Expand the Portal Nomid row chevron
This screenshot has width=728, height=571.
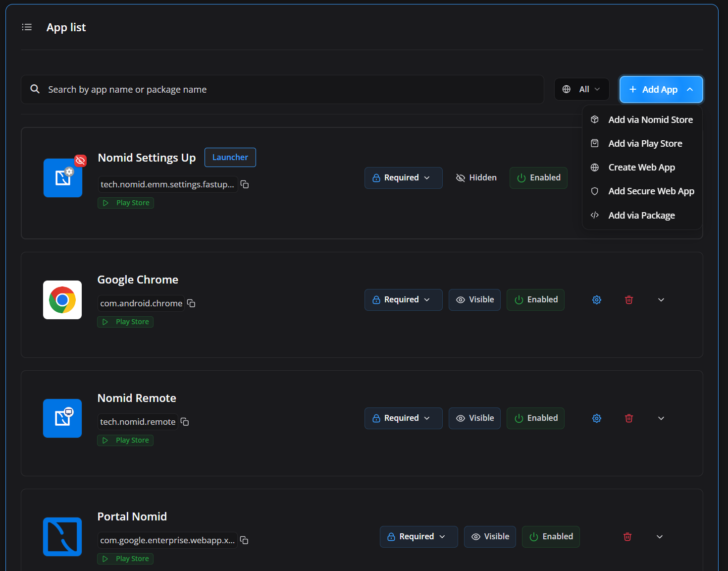coord(660,537)
